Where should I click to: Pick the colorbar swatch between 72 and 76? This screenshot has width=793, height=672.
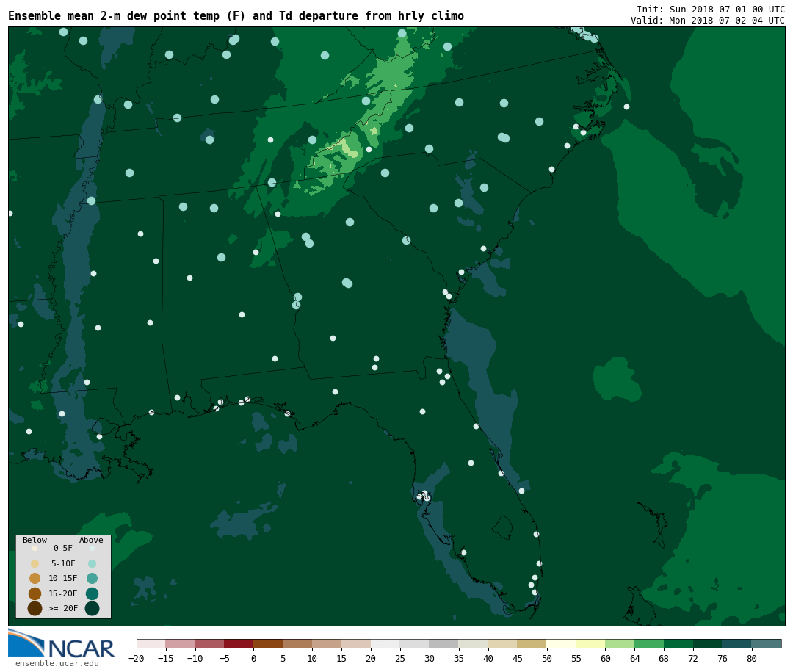tap(707, 643)
